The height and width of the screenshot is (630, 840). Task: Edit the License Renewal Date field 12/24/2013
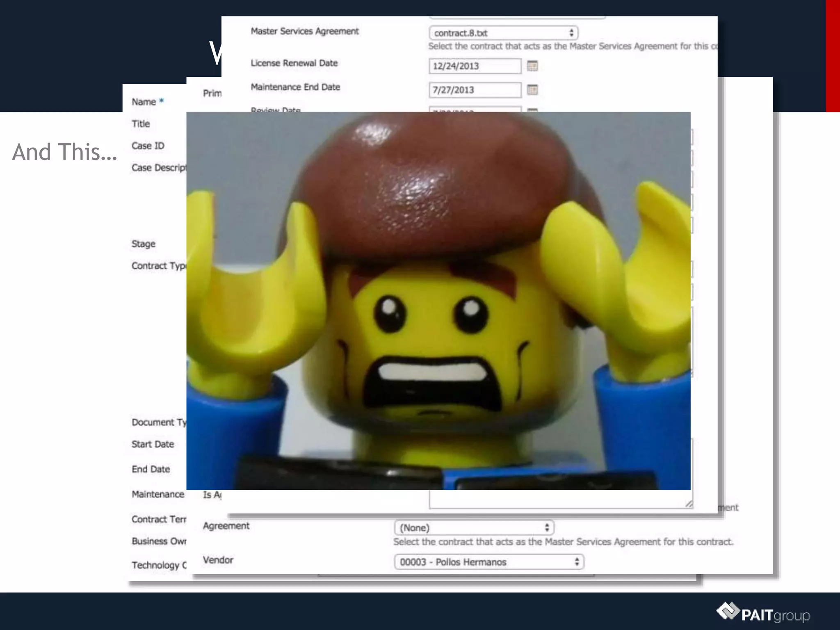(475, 66)
